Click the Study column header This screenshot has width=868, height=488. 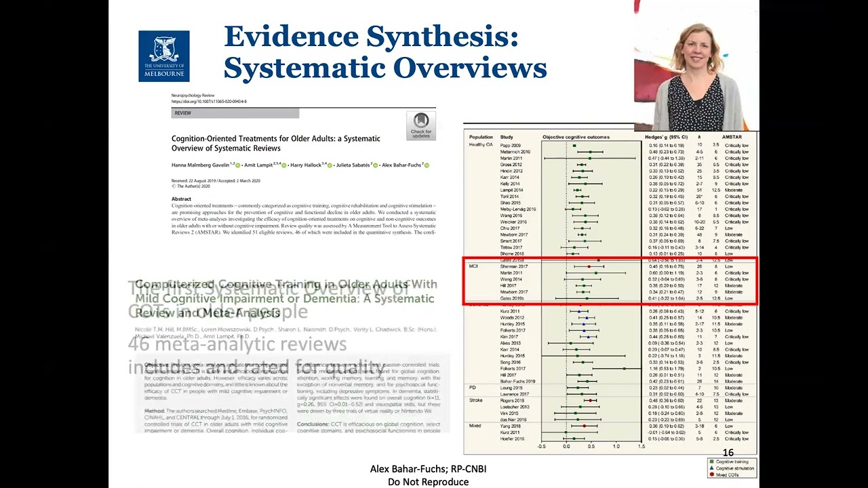coord(507,138)
